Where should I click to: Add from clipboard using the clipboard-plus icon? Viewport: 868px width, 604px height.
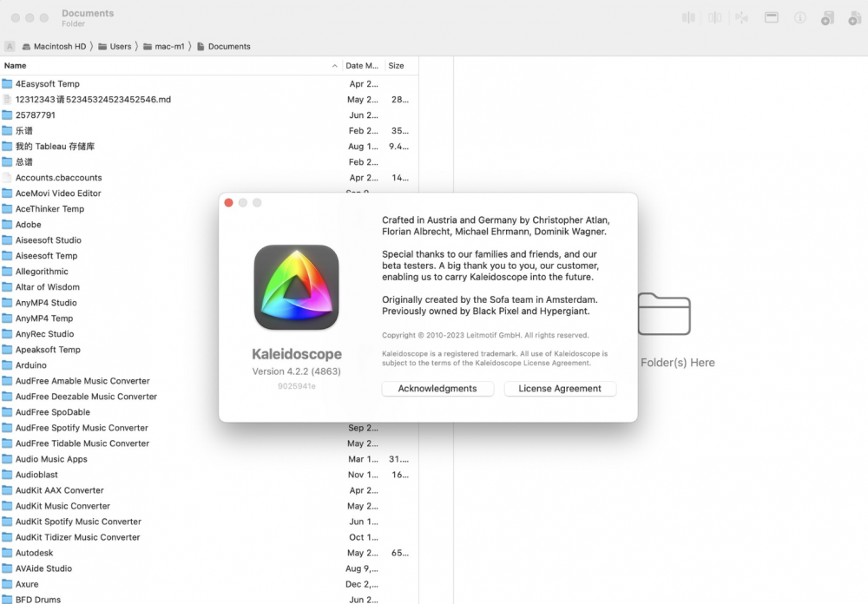tap(827, 18)
